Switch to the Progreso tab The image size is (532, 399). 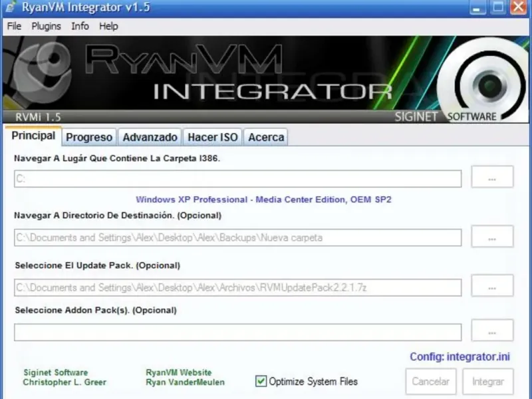(89, 138)
